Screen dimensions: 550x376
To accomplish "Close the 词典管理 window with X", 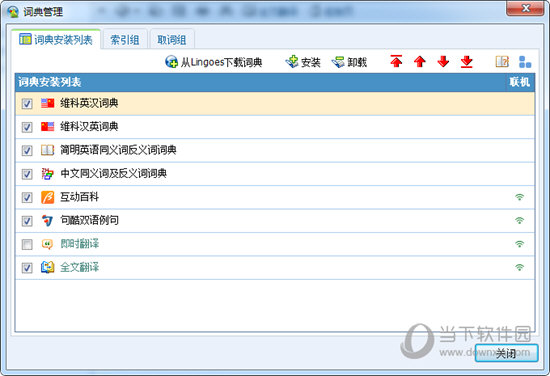I will tap(525, 8).
